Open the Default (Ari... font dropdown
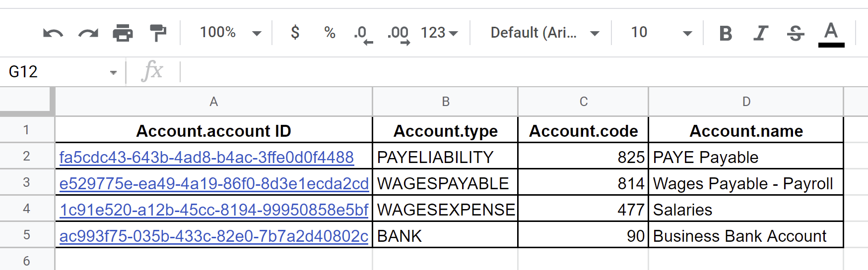Viewport: 868px width, 270px height. click(x=544, y=33)
